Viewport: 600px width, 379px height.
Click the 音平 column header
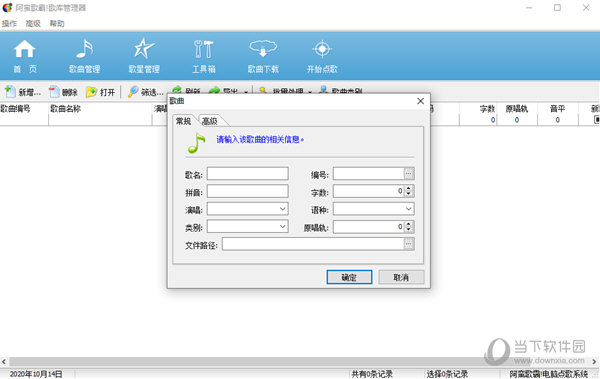(x=558, y=109)
